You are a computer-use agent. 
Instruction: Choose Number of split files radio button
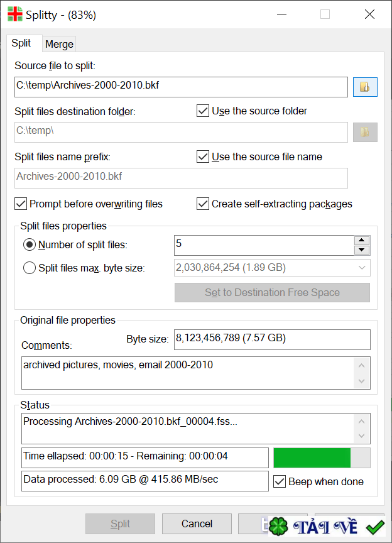click(x=30, y=245)
